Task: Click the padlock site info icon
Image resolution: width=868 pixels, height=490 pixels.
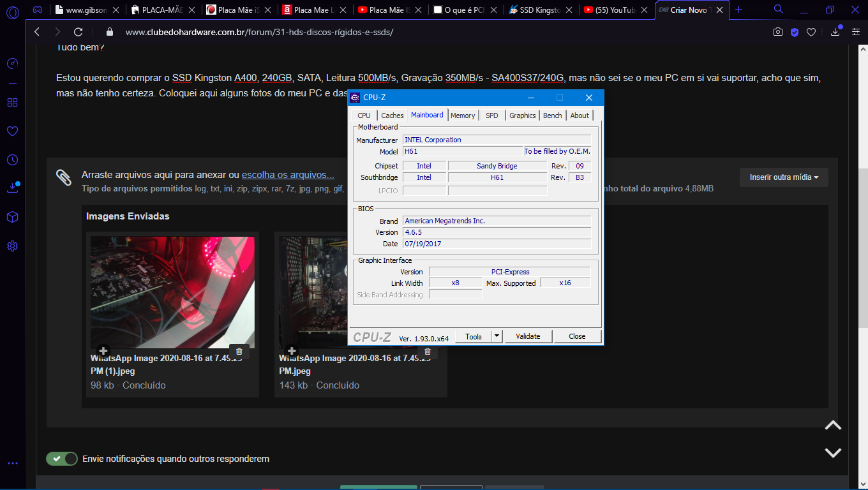Action: [x=110, y=32]
